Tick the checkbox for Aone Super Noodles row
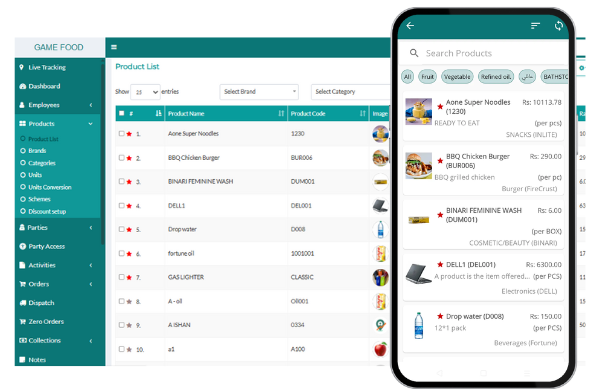 [121, 134]
